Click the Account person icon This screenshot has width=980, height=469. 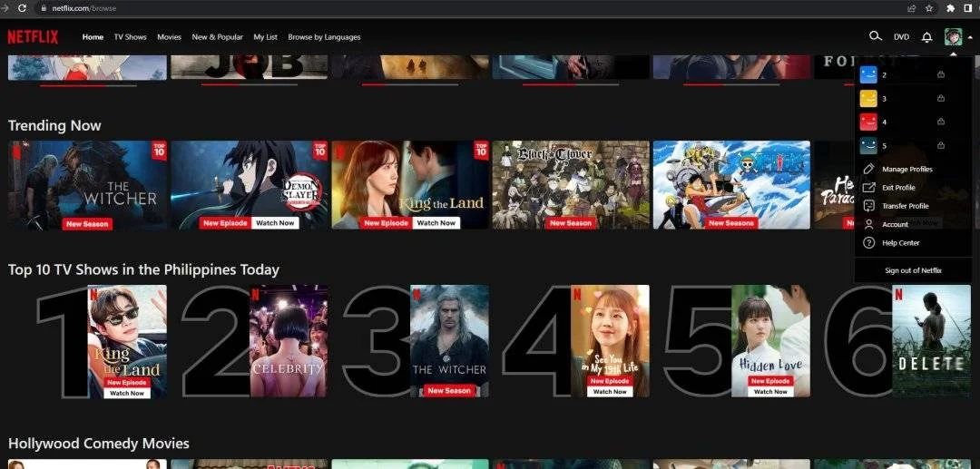pos(868,224)
